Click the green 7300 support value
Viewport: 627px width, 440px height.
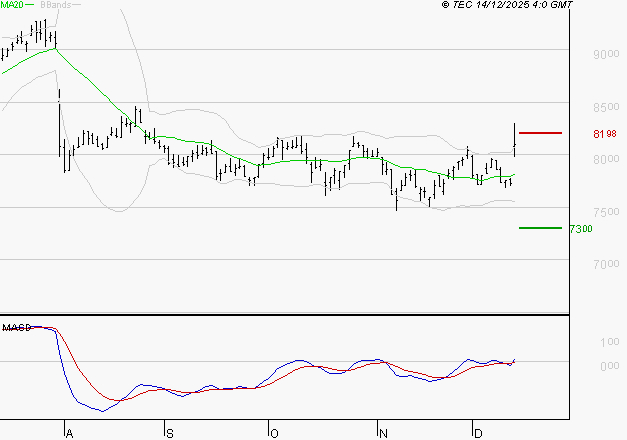coord(581,229)
